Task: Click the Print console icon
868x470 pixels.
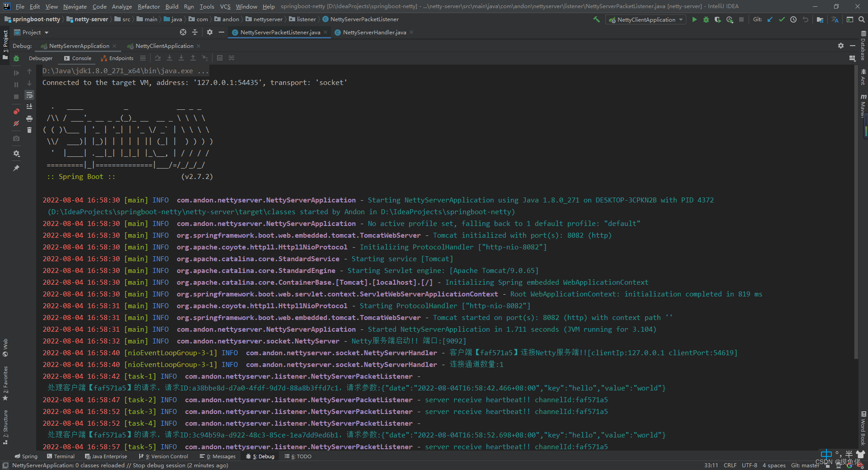Action: click(29, 118)
